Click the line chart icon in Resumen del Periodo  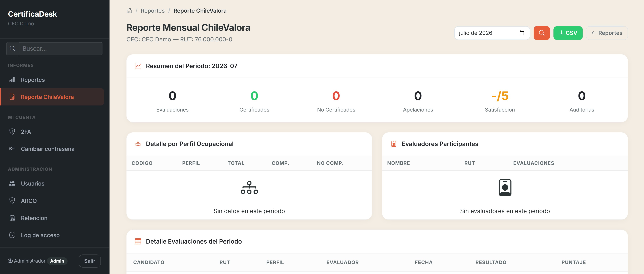[x=138, y=66]
